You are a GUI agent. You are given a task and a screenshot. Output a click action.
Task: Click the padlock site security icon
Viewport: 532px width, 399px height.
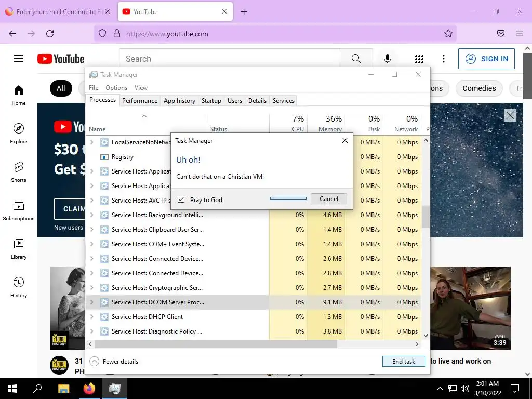117,34
